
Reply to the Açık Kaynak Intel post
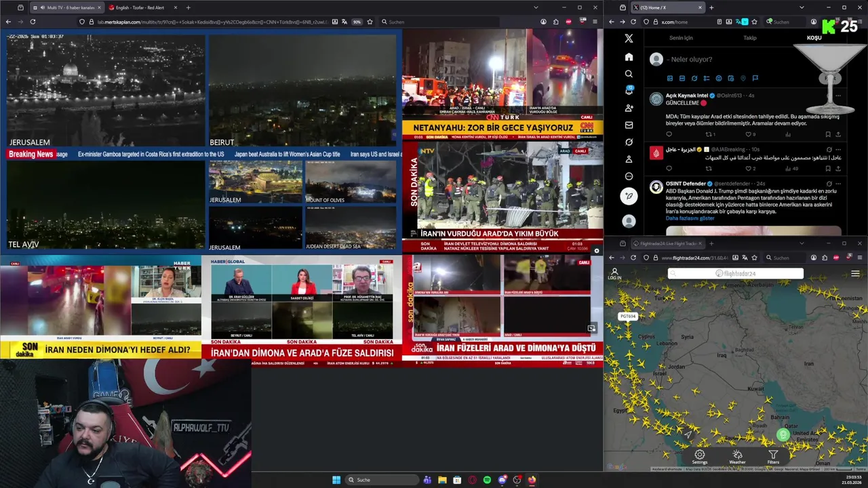[670, 134]
